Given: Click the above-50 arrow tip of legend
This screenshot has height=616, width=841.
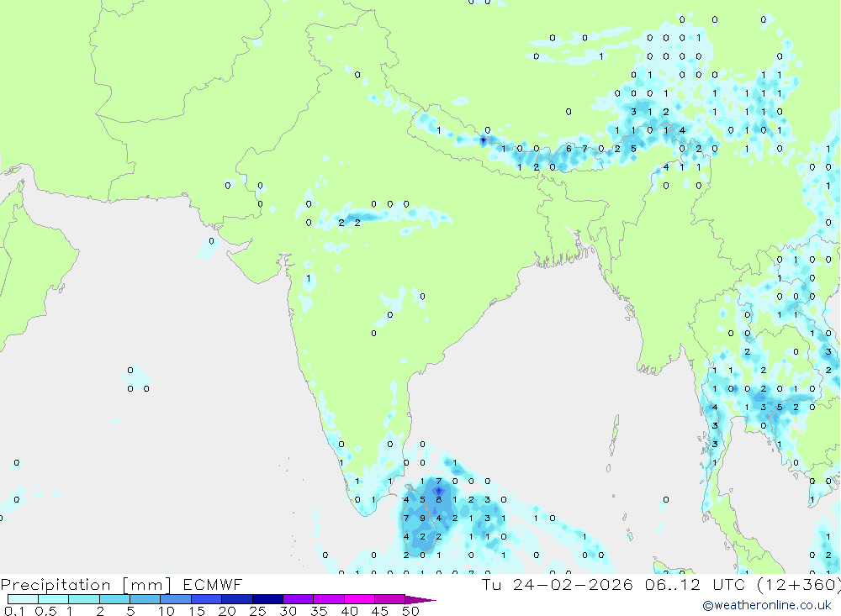Looking at the screenshot, I should 420,600.
